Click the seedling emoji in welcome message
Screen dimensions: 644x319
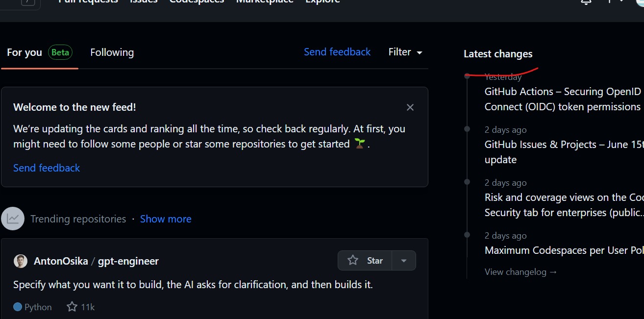360,144
